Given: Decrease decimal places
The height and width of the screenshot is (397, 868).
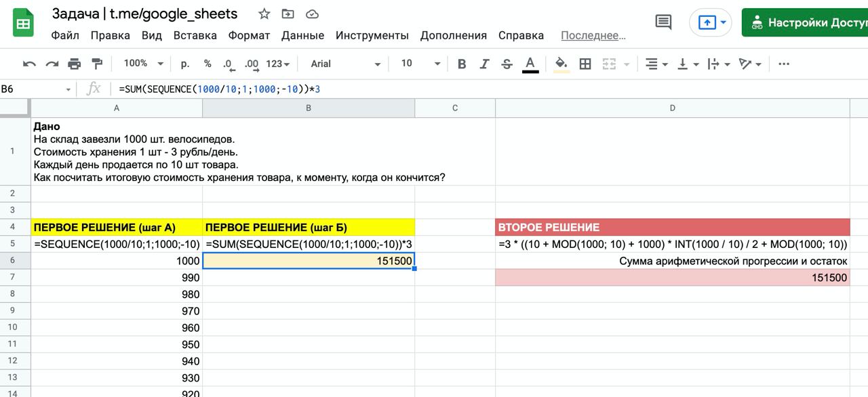Looking at the screenshot, I should point(229,64).
